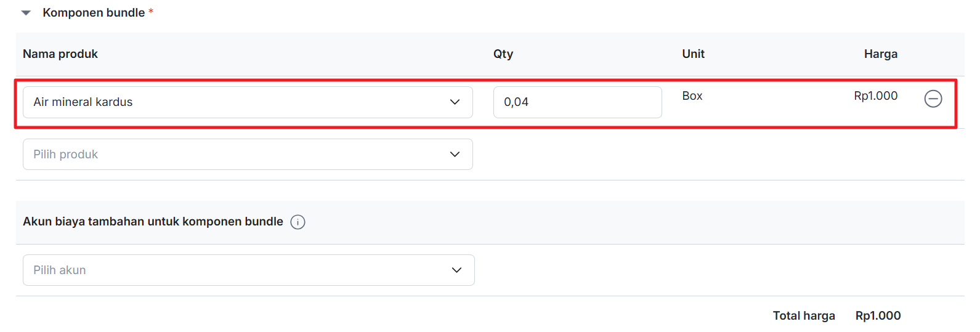
Task: Click chevron arrow in Pilih akun field
Action: 456,270
